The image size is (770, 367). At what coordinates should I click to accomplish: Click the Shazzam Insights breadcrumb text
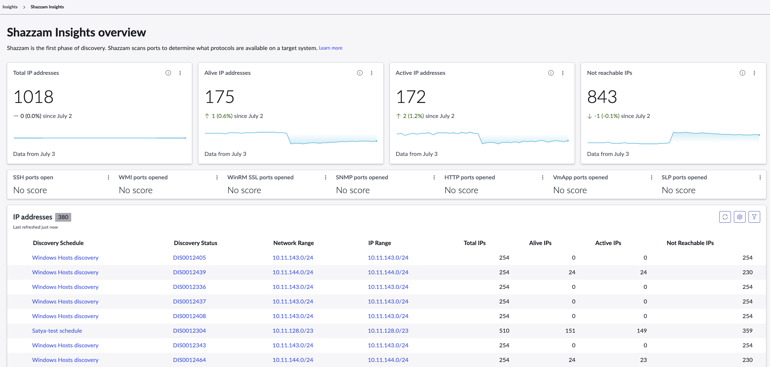[x=47, y=7]
